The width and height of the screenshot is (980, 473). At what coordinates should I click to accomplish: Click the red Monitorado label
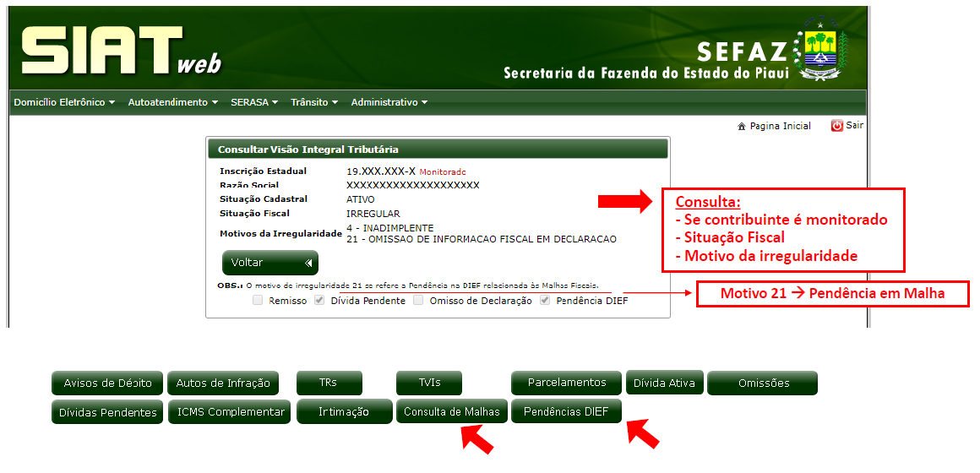[443, 171]
